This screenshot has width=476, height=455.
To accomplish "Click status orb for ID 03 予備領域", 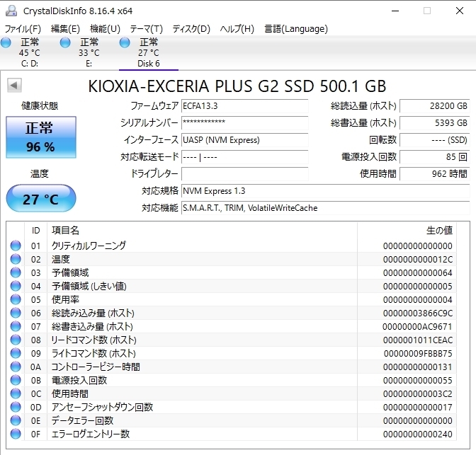I will 16,272.
